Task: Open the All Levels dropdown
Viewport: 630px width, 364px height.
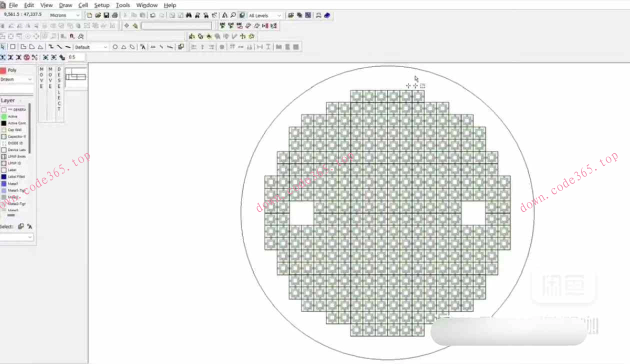Action: tap(265, 15)
